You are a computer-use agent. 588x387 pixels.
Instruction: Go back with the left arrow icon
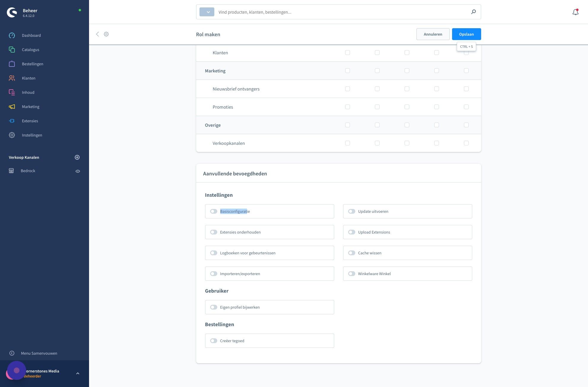97,34
